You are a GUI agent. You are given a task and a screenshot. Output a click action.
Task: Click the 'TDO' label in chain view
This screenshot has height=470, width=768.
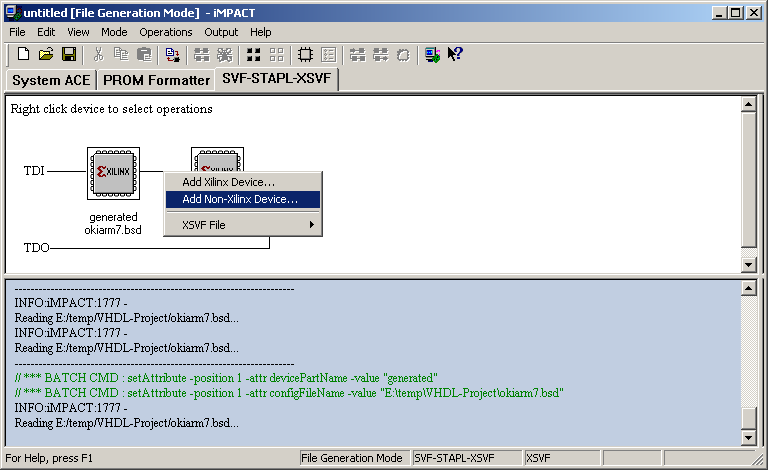(x=37, y=248)
